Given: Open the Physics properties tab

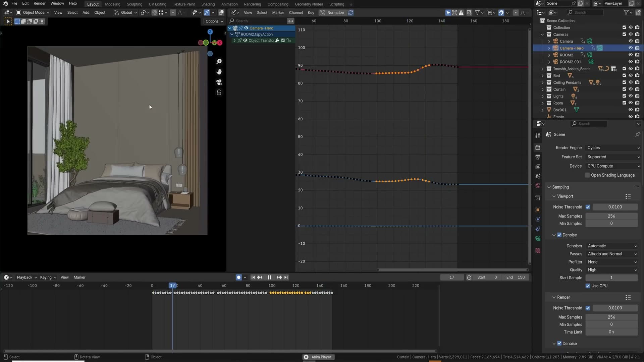Looking at the screenshot, I should click(538, 219).
